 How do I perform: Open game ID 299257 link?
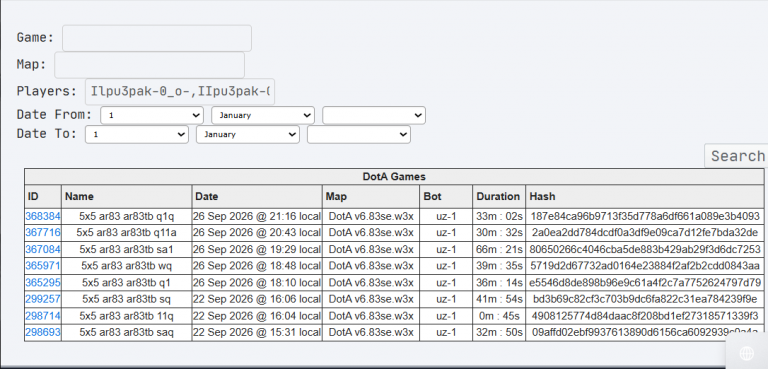click(43, 299)
